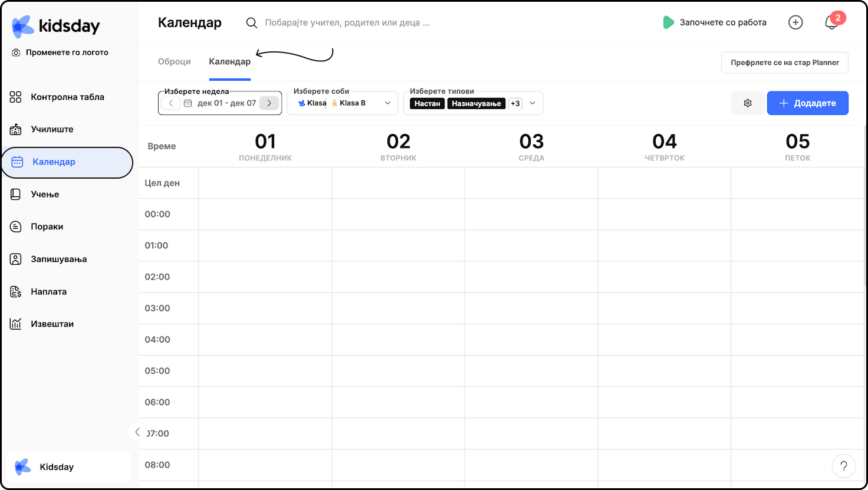The image size is (868, 490).
Task: Click the search magnifier icon
Action: [x=251, y=23]
